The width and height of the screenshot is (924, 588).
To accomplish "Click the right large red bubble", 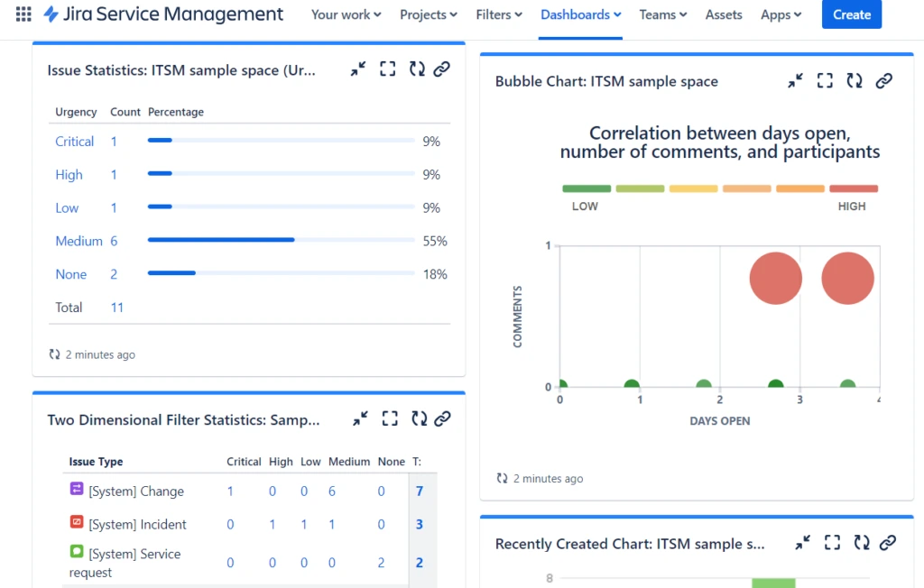I will 847,278.
